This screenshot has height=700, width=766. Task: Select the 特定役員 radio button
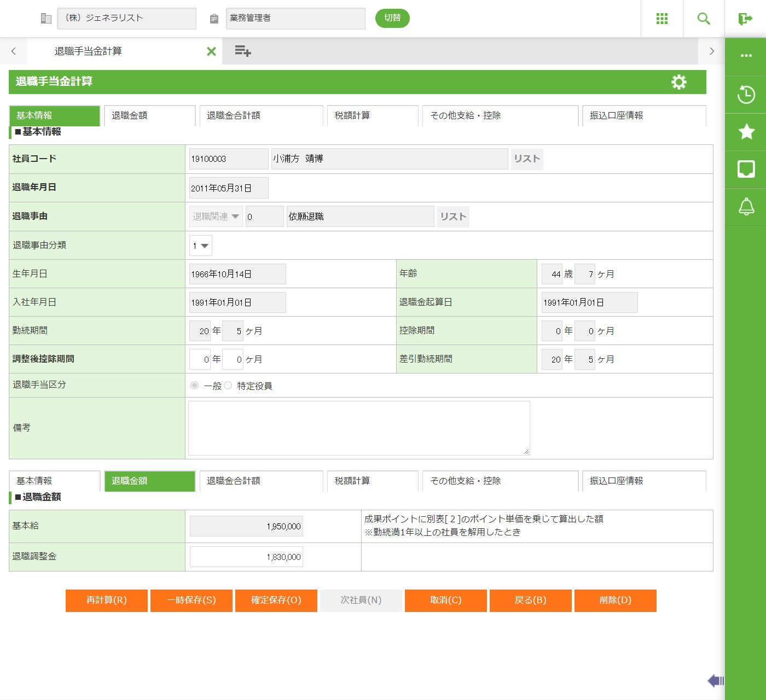point(228,386)
